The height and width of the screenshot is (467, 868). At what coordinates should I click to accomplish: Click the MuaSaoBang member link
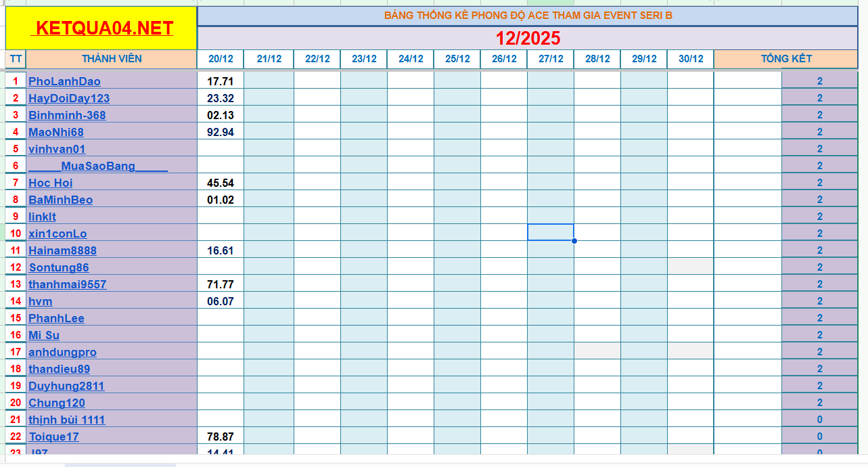pyautogui.click(x=98, y=166)
